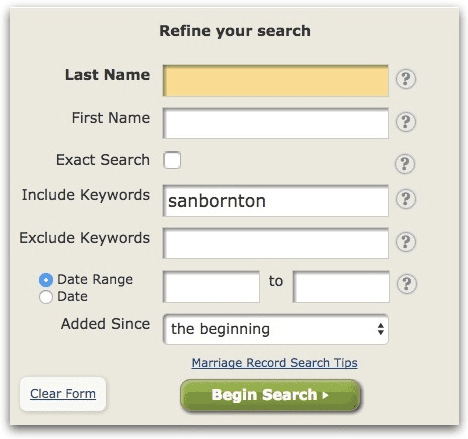468x439 pixels.
Task: Open Marriage Record Search Tips link
Action: point(274,363)
